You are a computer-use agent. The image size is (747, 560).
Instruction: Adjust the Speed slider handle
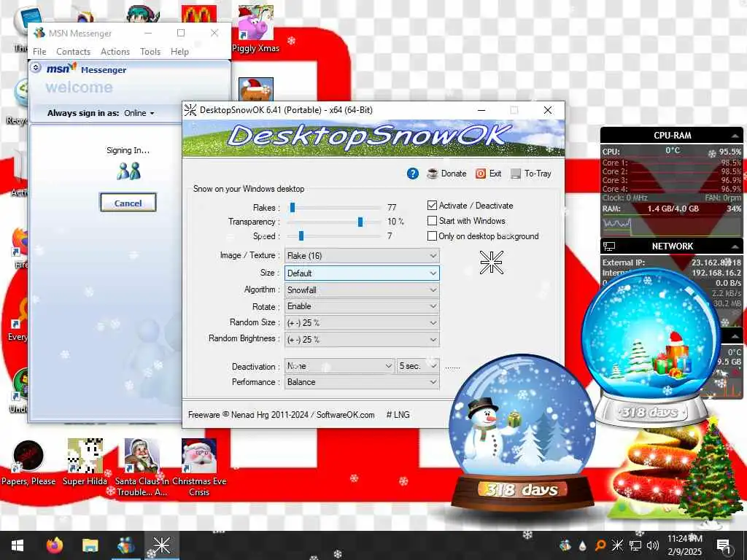(x=301, y=236)
